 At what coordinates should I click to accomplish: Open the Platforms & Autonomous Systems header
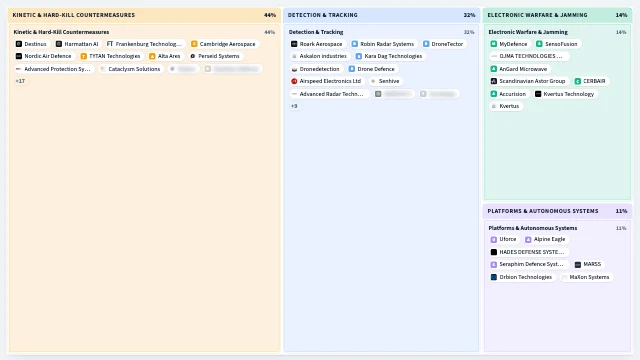(557, 211)
